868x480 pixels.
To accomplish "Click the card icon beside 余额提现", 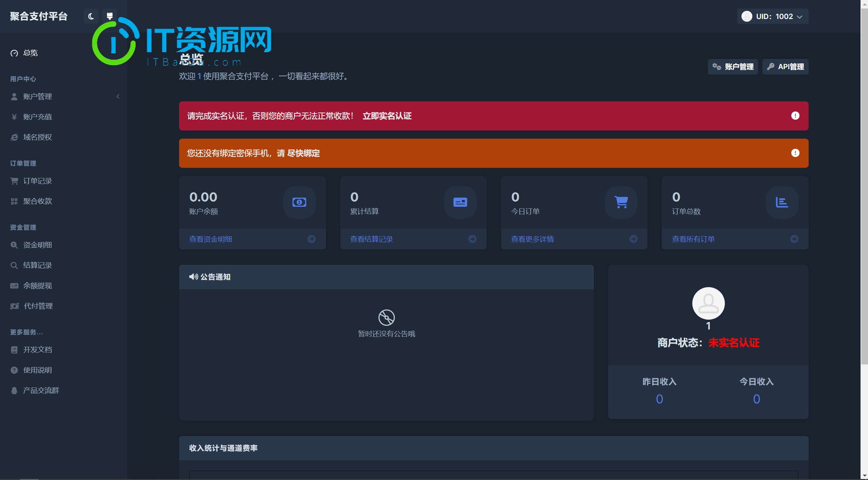I will coord(14,286).
